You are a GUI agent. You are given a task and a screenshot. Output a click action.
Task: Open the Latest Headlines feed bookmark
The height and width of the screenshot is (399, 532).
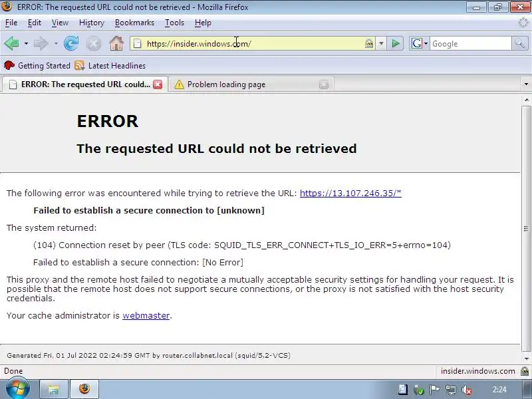(110, 65)
